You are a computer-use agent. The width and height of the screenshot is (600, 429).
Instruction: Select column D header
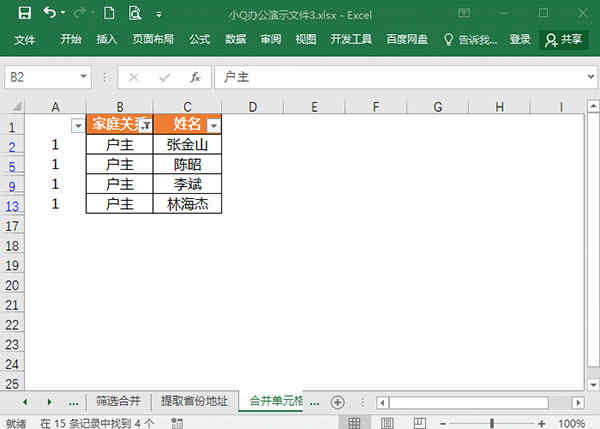point(253,107)
